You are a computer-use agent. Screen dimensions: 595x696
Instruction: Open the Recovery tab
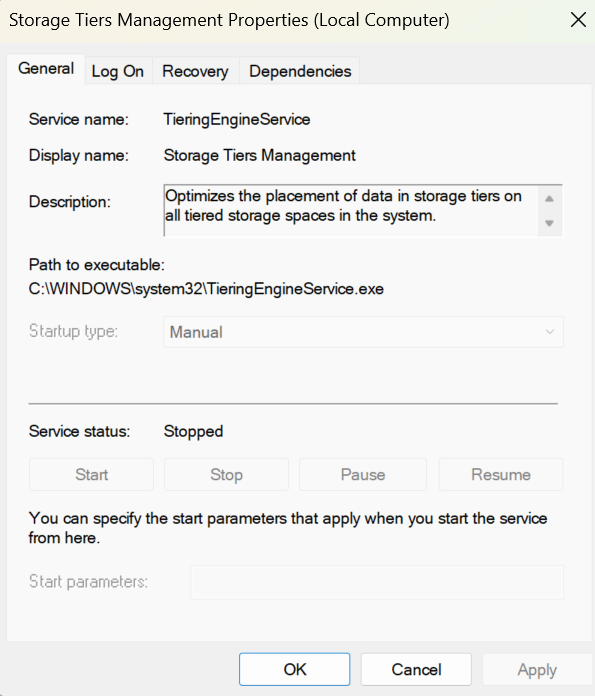[x=195, y=71]
